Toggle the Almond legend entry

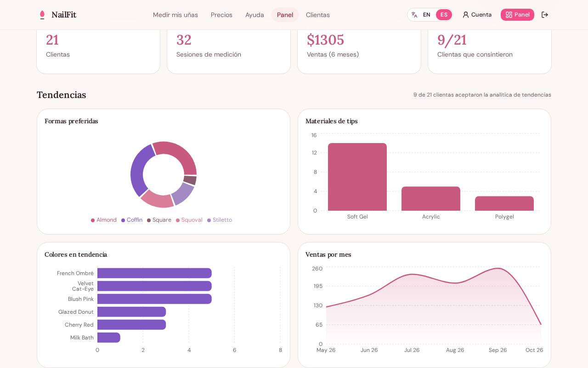click(x=104, y=220)
